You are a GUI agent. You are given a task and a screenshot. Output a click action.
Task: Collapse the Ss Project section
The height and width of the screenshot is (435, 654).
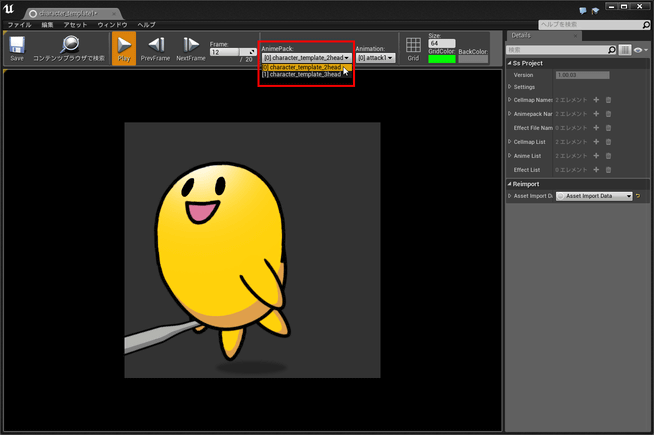[x=510, y=63]
